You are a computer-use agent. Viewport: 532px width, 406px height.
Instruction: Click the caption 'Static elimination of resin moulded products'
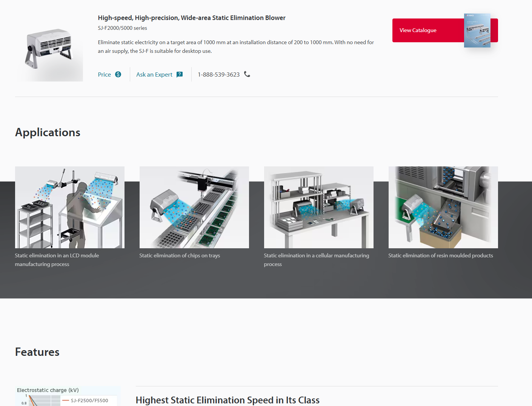point(440,255)
